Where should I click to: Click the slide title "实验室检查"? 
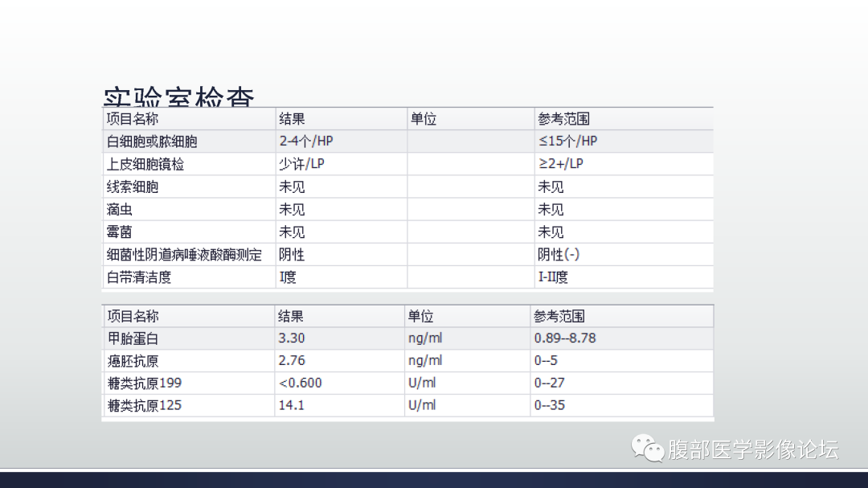178,97
